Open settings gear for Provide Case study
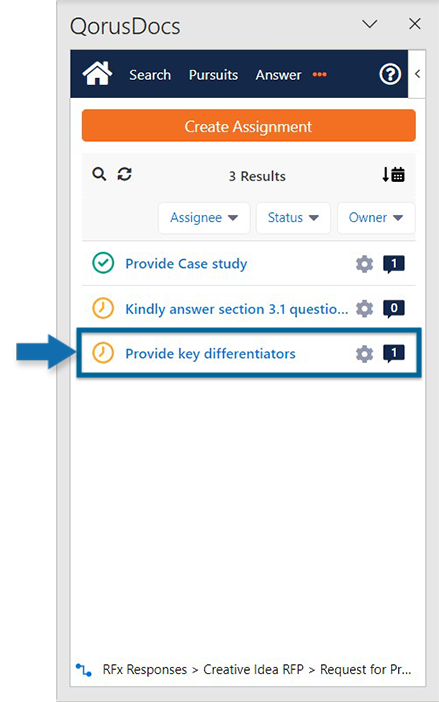 pos(364,264)
